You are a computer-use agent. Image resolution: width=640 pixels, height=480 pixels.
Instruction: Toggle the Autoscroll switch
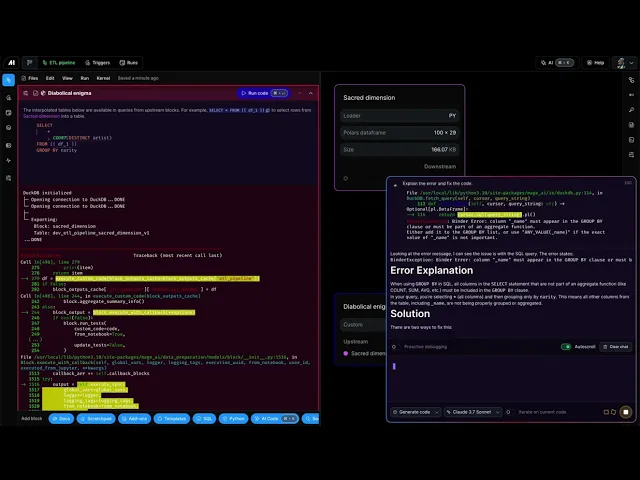(x=566, y=347)
